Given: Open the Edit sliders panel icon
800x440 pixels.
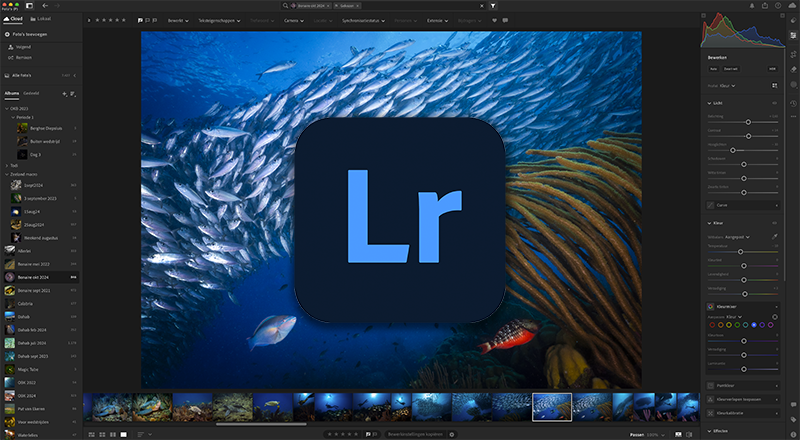Looking at the screenshot, I should click(x=793, y=36).
